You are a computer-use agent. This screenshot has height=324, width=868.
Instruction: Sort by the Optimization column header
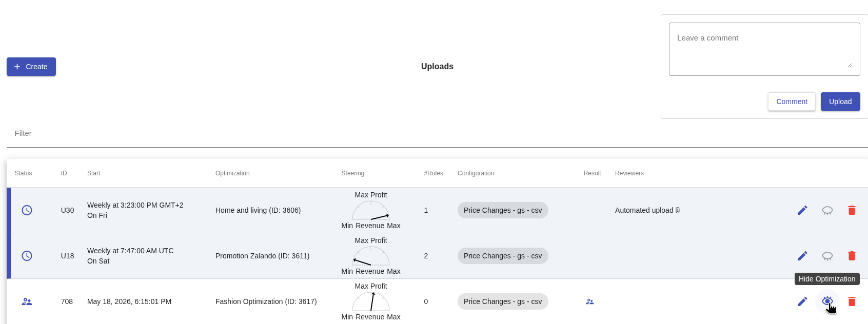232,173
